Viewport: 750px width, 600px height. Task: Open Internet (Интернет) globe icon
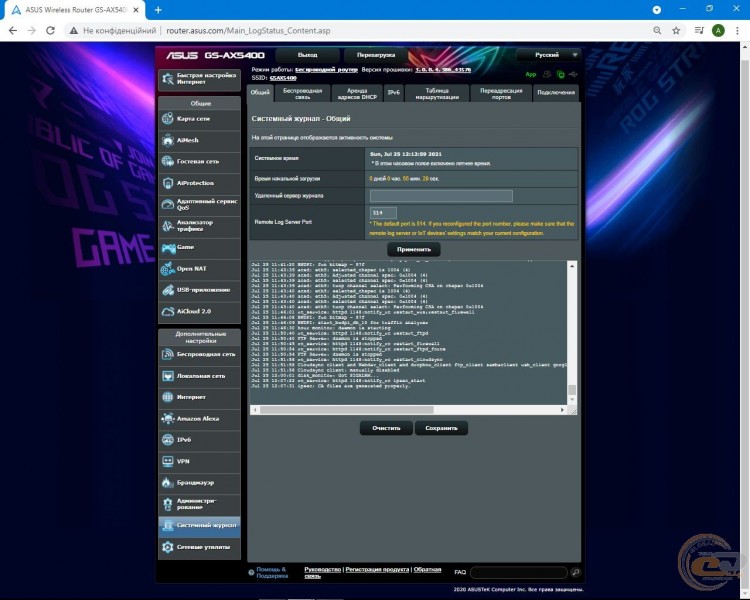(167, 397)
